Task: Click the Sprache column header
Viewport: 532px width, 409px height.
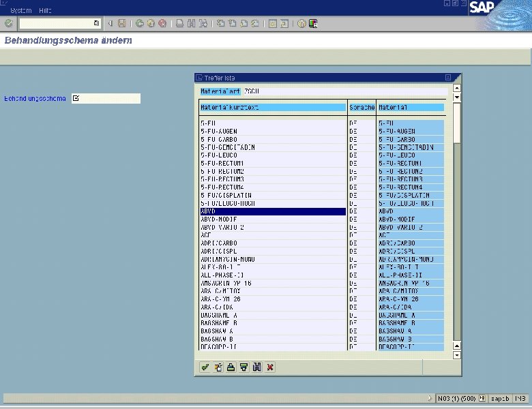Action: point(361,108)
